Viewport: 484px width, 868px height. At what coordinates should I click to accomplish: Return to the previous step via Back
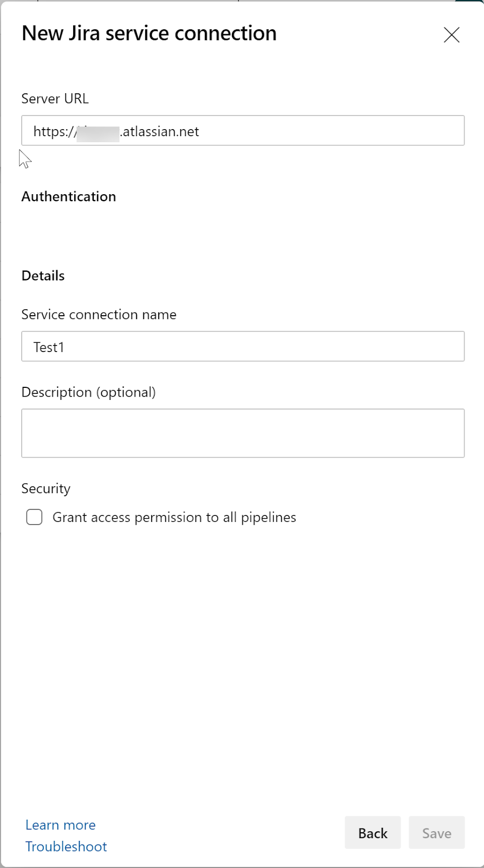pos(372,833)
